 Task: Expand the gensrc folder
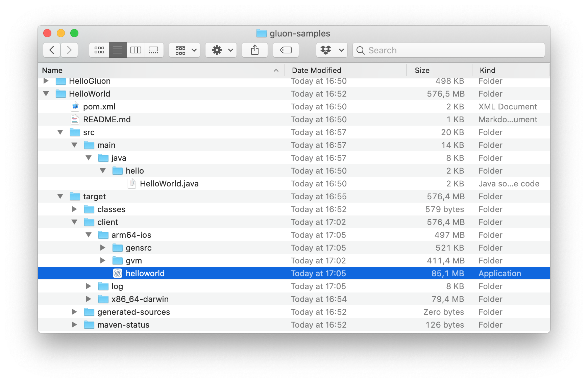tap(103, 248)
